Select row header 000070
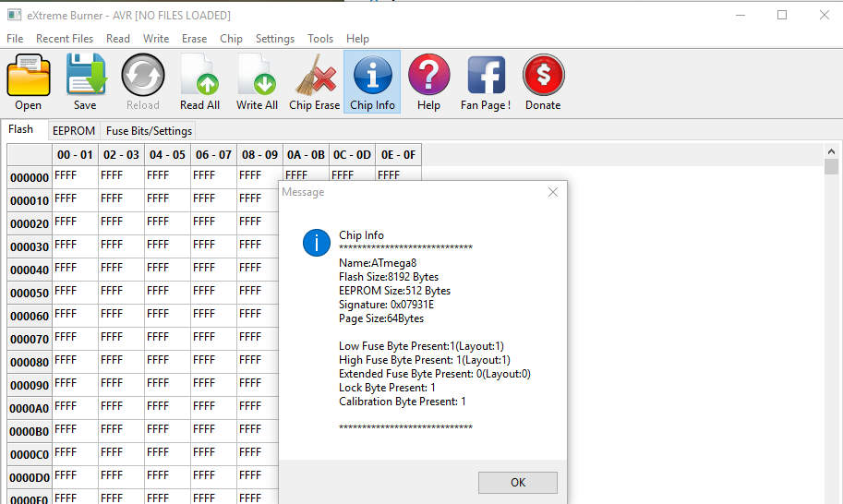843x504 pixels. click(x=30, y=340)
